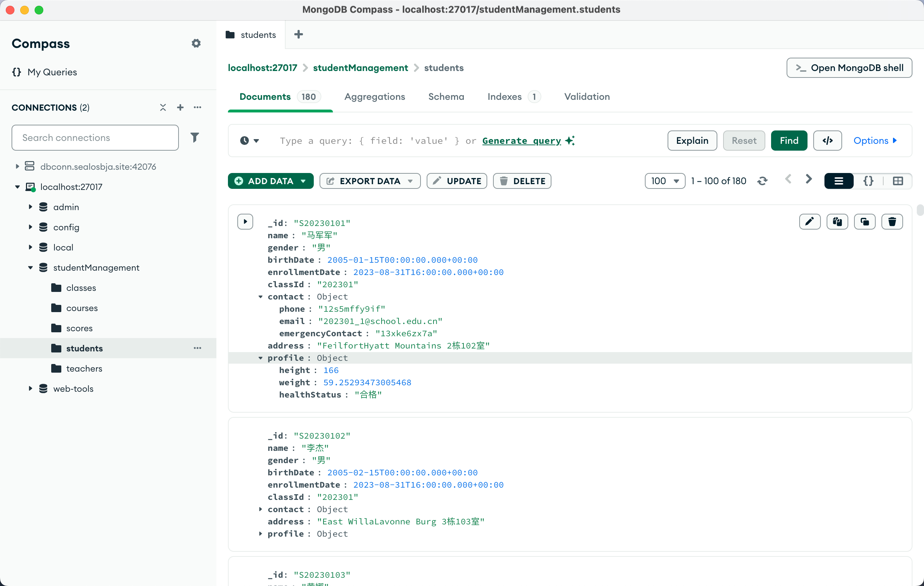Click the Reset query button

click(x=744, y=141)
